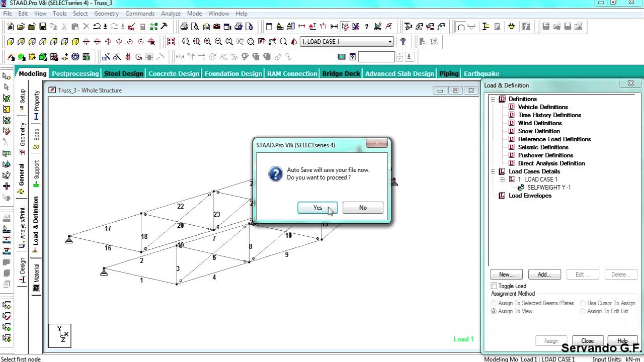The width and height of the screenshot is (644, 362).
Task: Select the Use Cursor To Assign radio
Action: [x=583, y=303]
